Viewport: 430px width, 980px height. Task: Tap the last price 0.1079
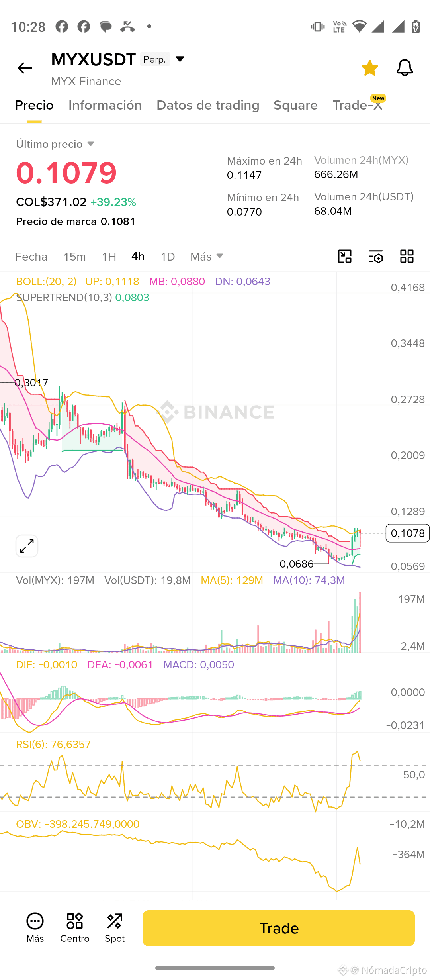tap(66, 173)
